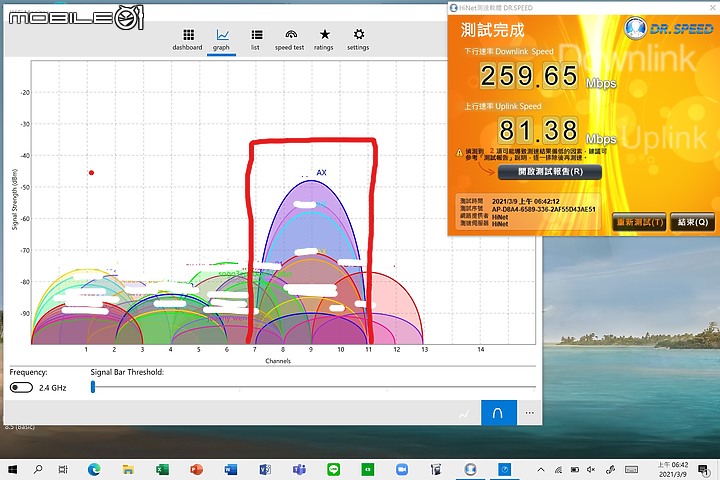The width and height of the screenshot is (720, 480).
Task: Open File Explorer from taskbar
Action: 128,469
